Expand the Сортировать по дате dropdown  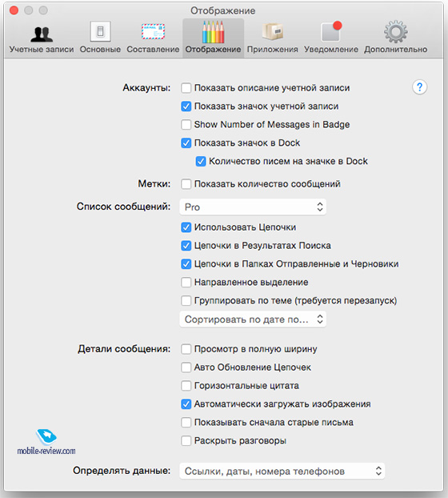253,319
